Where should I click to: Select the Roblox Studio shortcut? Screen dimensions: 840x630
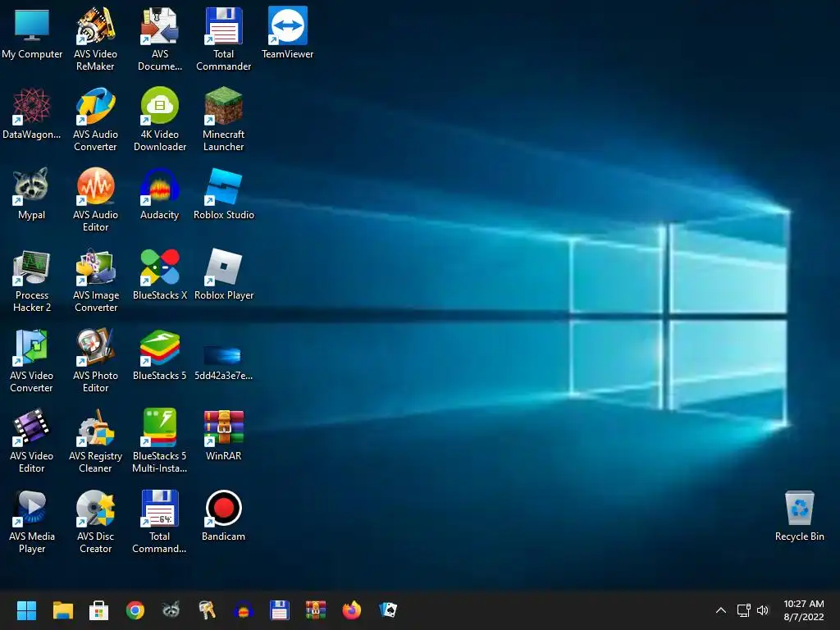(223, 194)
